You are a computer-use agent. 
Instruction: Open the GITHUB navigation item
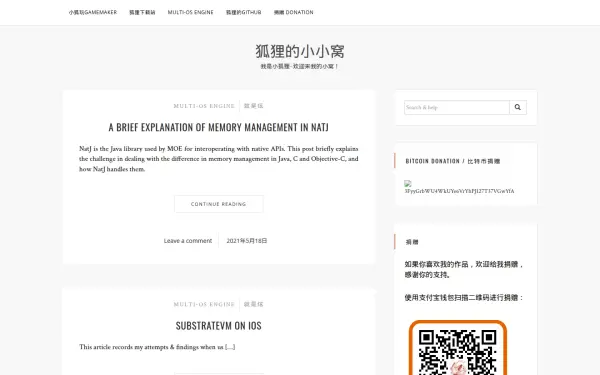tap(243, 12)
